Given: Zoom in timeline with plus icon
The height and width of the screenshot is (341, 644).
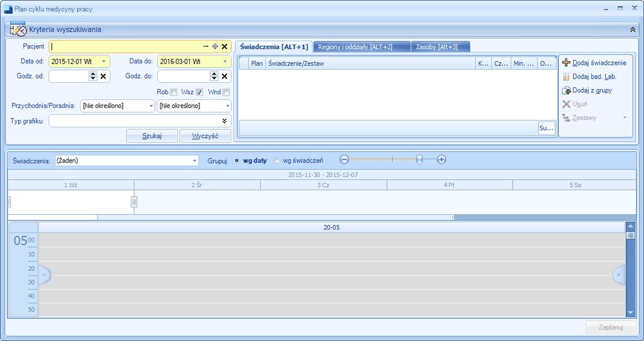Looking at the screenshot, I should 441,160.
